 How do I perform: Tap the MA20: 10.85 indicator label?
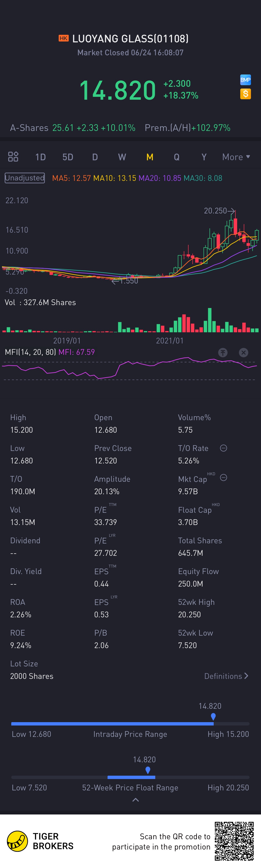click(x=160, y=178)
